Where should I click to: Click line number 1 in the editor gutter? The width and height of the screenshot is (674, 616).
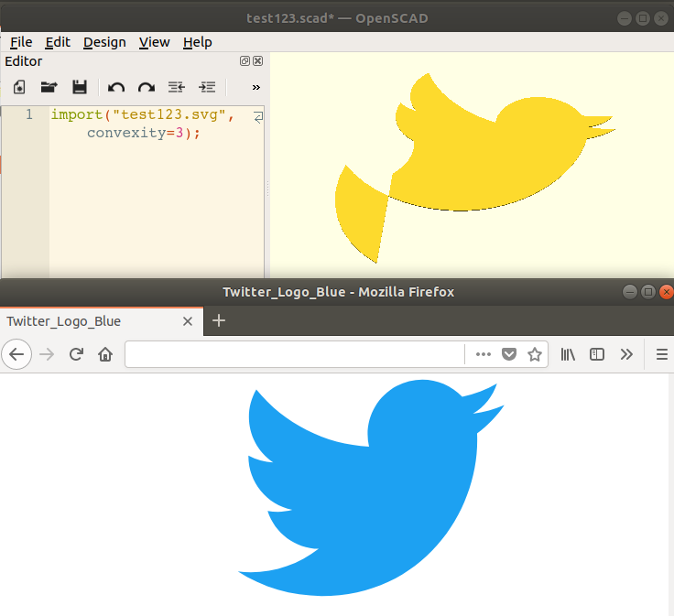28,114
